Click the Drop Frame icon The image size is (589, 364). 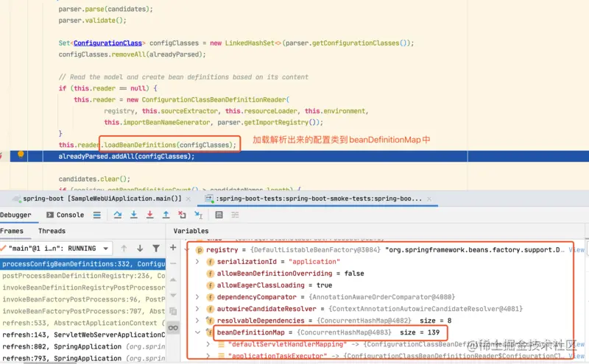tap(182, 215)
